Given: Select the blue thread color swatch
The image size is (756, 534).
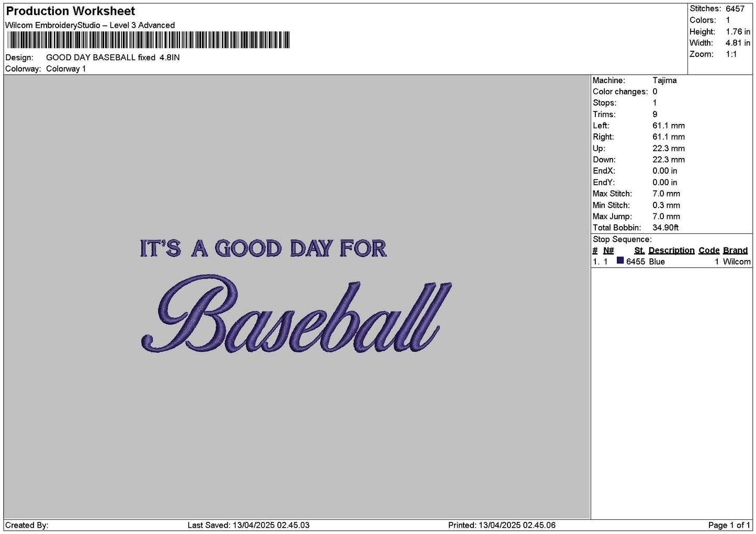Looking at the screenshot, I should tap(620, 260).
